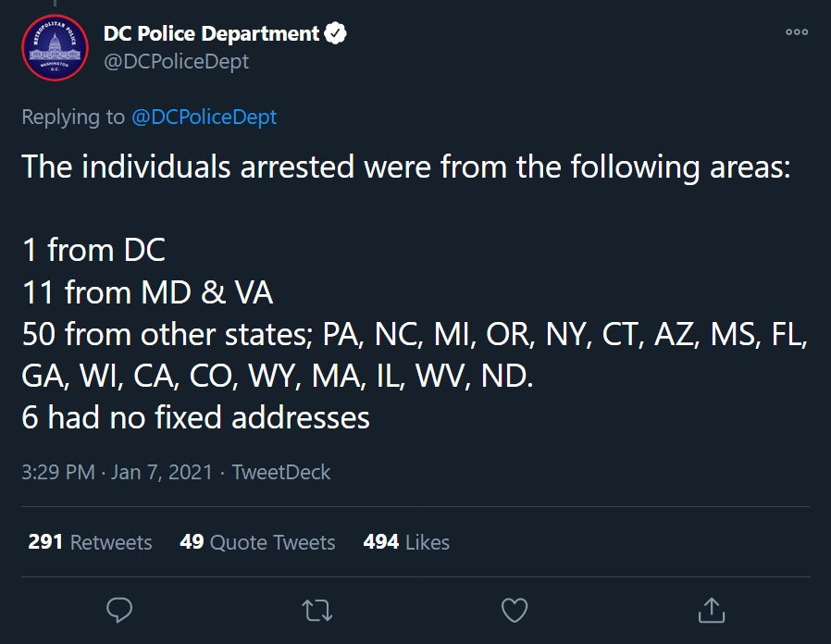Viewport: 831px width, 644px height.
Task: Click the reply speech bubble icon
Action: 119,610
